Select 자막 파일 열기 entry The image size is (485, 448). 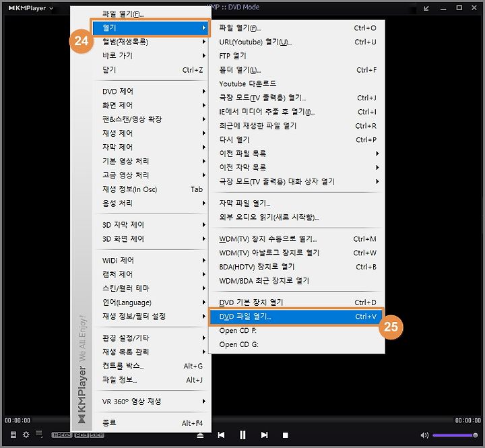tap(298, 203)
